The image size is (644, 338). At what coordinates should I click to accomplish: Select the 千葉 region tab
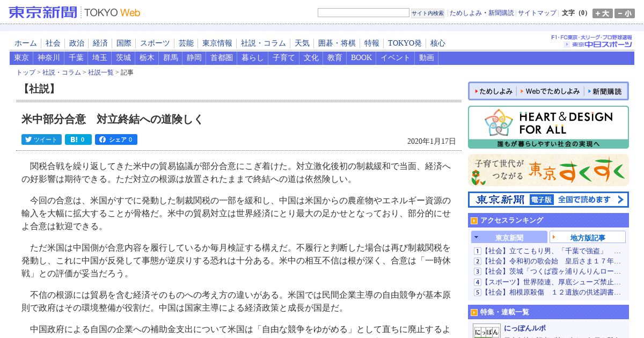coord(76,58)
